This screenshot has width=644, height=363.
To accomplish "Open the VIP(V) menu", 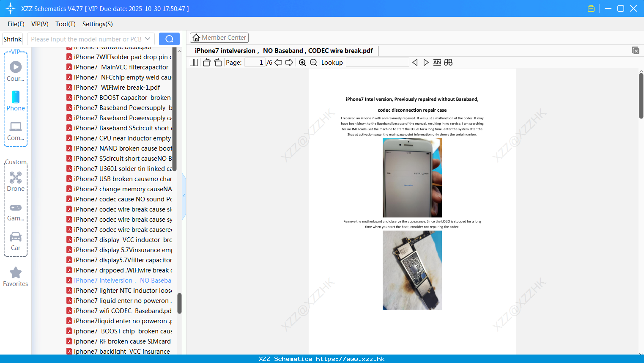I will [x=40, y=24].
